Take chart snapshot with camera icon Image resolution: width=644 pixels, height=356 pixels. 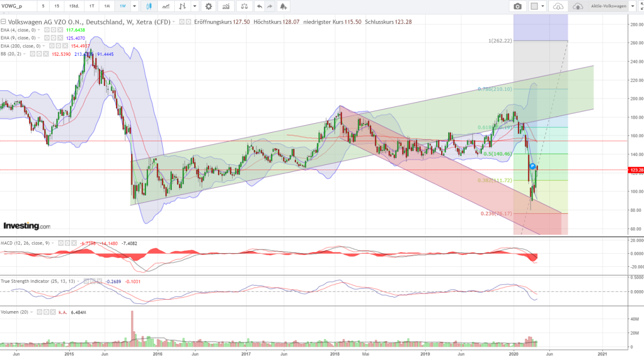click(x=518, y=6)
